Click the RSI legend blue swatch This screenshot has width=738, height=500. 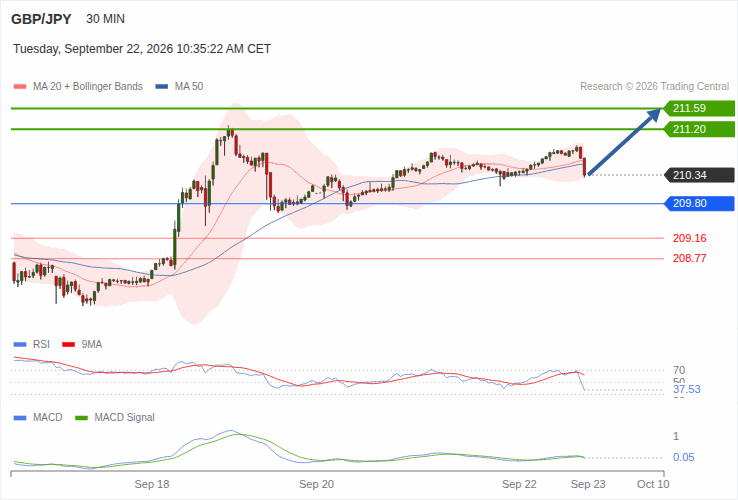[20, 345]
